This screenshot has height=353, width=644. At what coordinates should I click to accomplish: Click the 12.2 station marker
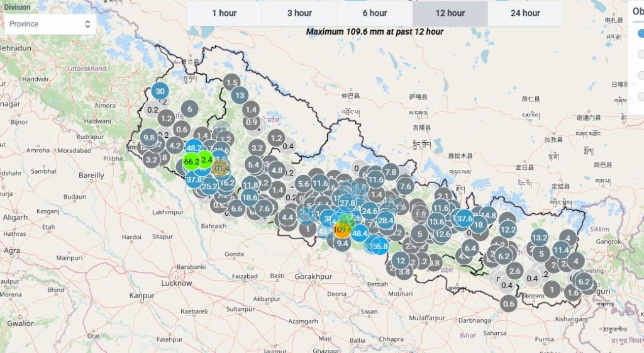(x=508, y=230)
